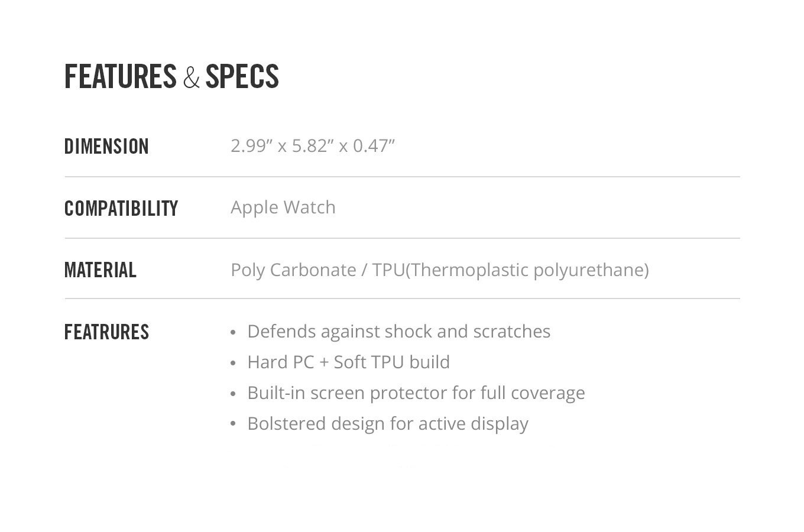Screen dimensions: 804x532
Task: Click the bullet dot before "Built-in screen protector"
Action: (234, 394)
